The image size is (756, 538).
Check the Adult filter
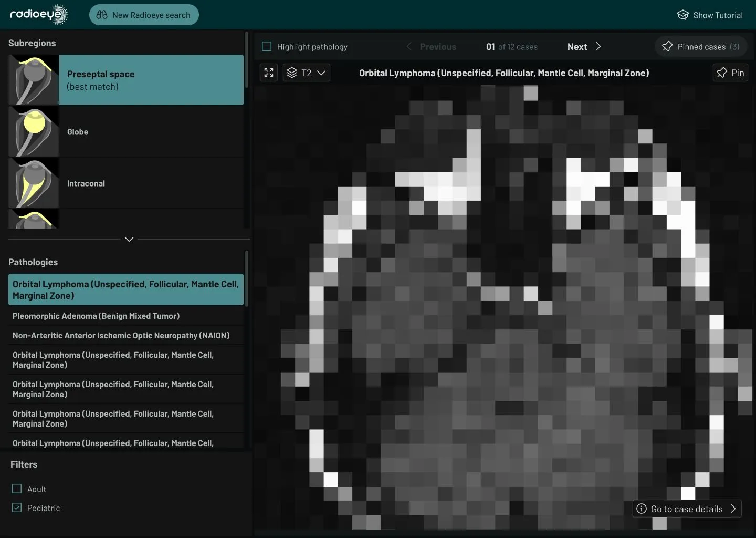[17, 489]
